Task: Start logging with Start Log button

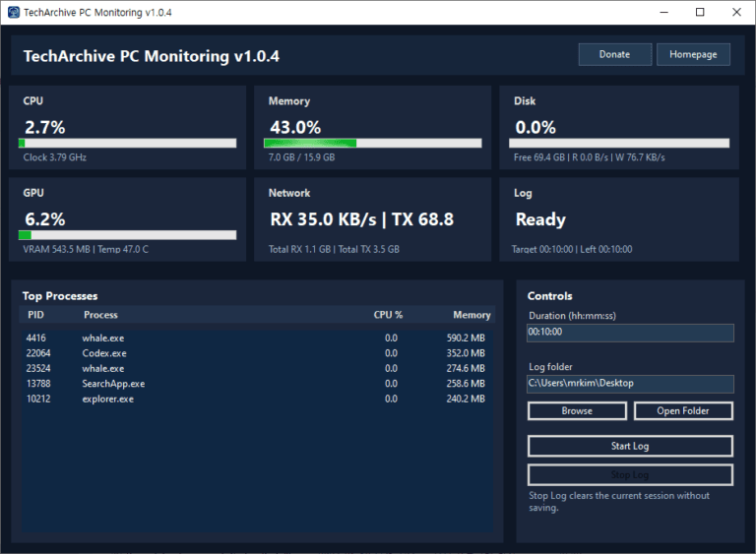Action: coord(630,446)
